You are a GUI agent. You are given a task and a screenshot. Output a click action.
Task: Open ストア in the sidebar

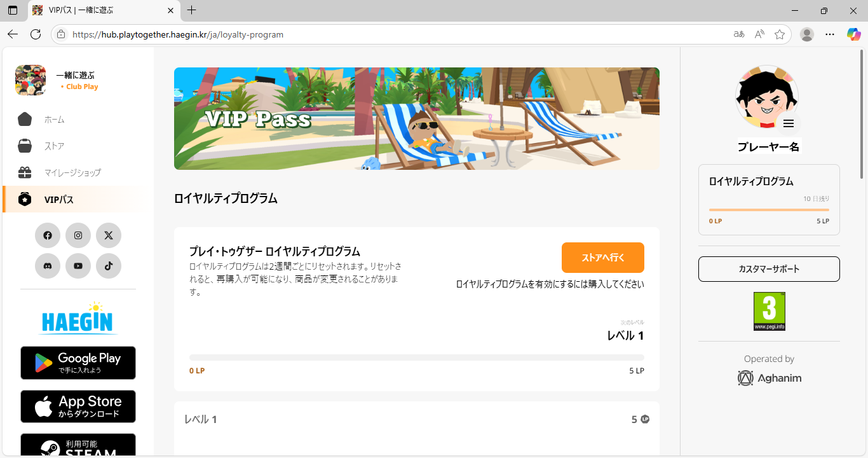(54, 146)
